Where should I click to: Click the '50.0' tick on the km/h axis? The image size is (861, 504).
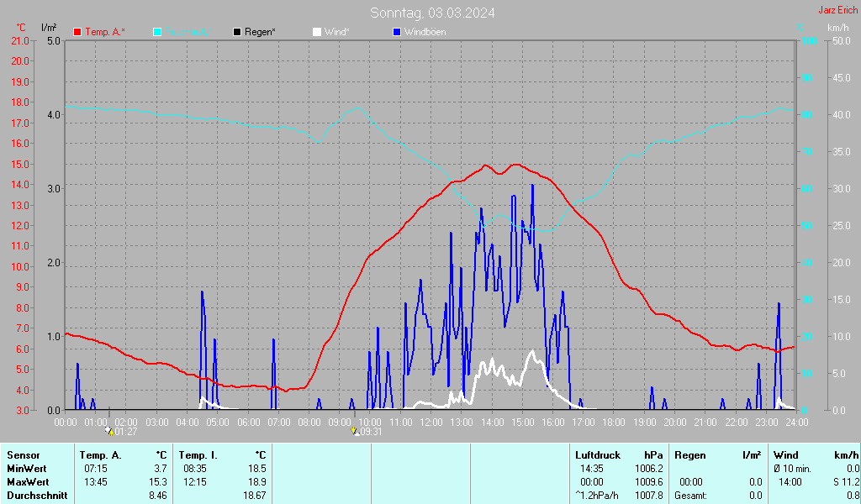(842, 41)
